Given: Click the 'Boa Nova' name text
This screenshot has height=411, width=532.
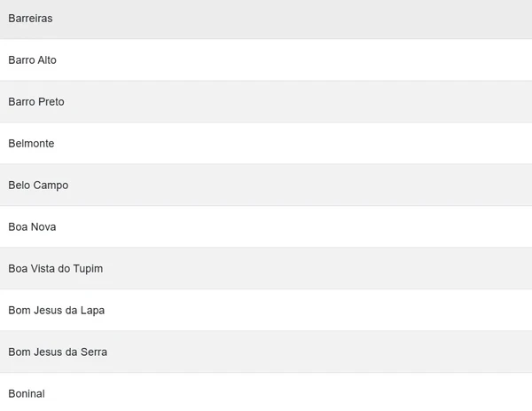Looking at the screenshot, I should click(32, 227).
